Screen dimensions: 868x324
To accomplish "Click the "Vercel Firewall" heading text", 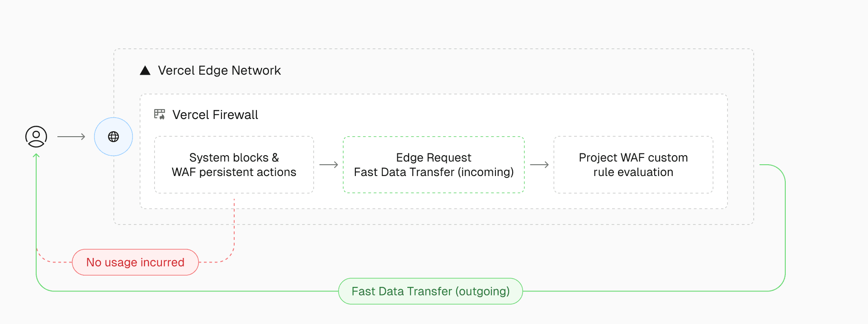I will coord(215,115).
